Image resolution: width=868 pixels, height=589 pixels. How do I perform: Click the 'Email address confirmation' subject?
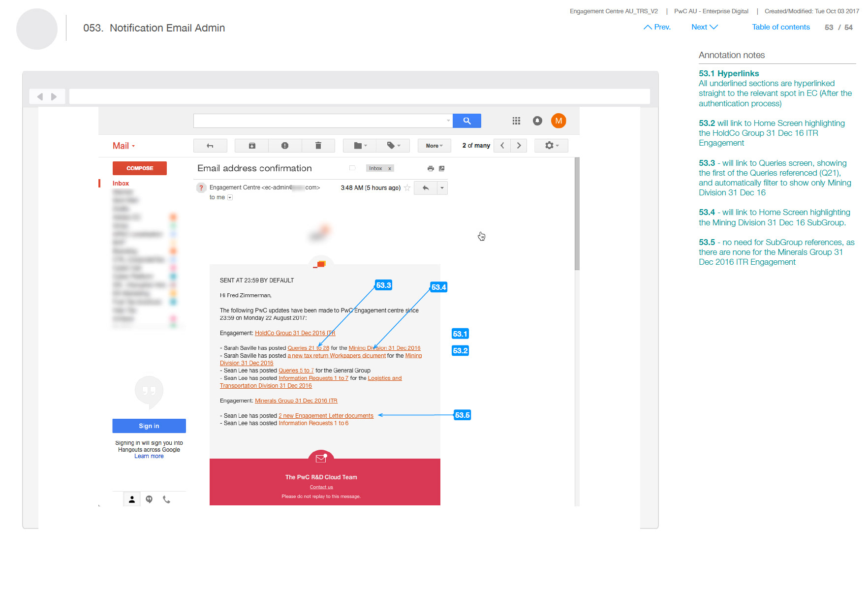click(x=254, y=168)
